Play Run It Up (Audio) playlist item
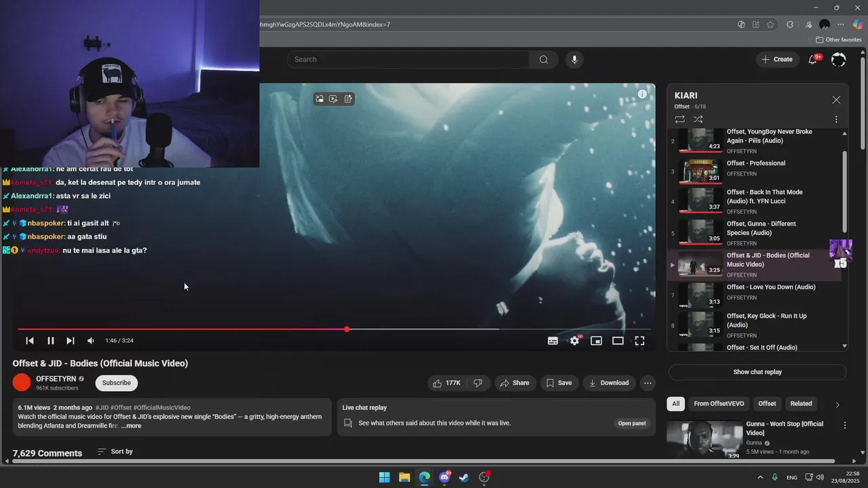Viewport: 868px width, 488px height. 754,326
